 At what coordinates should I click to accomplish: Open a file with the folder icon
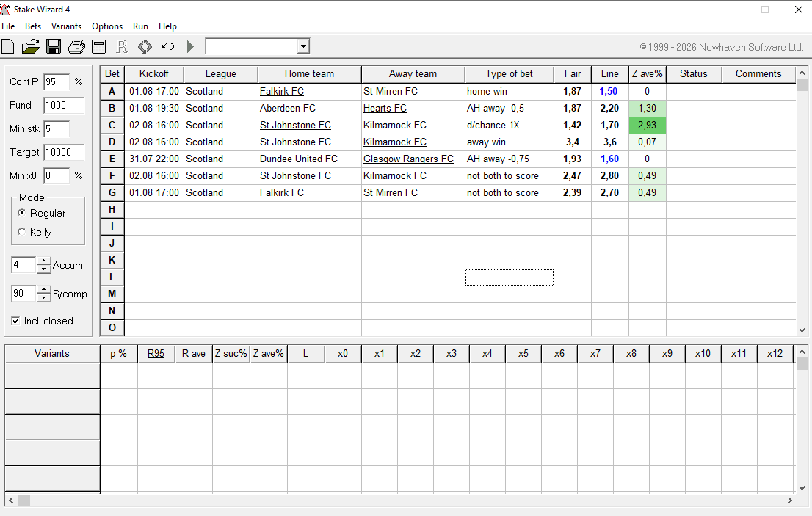(31, 46)
